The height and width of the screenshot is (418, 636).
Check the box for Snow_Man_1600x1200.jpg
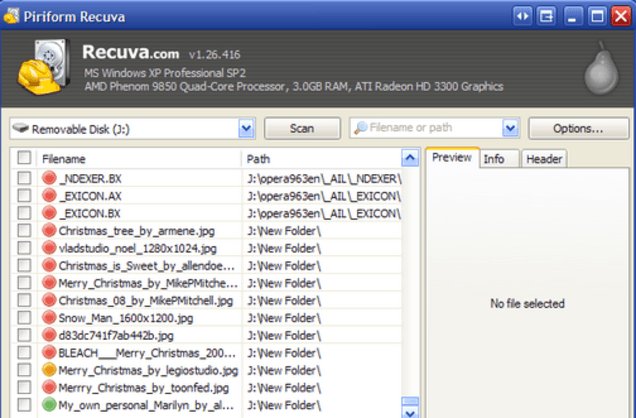click(24, 317)
